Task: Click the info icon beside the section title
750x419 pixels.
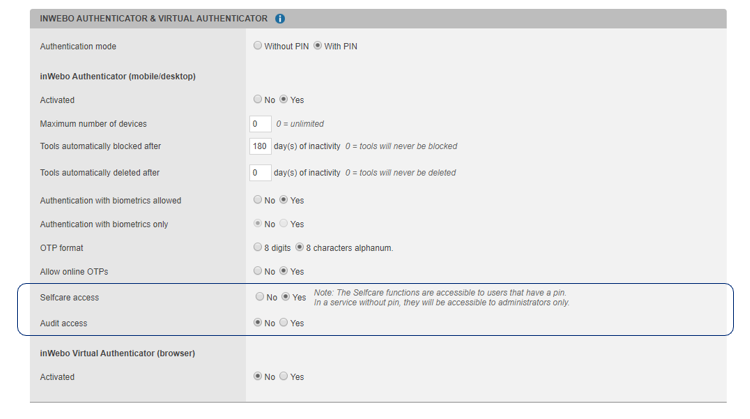Action: [x=280, y=18]
